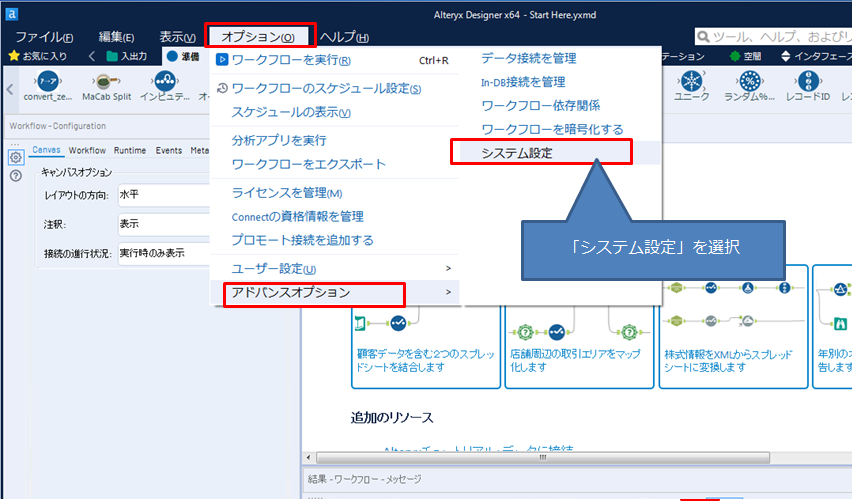The image size is (852, 501).
Task: Open the ヘルプ menu
Action: coord(344,37)
